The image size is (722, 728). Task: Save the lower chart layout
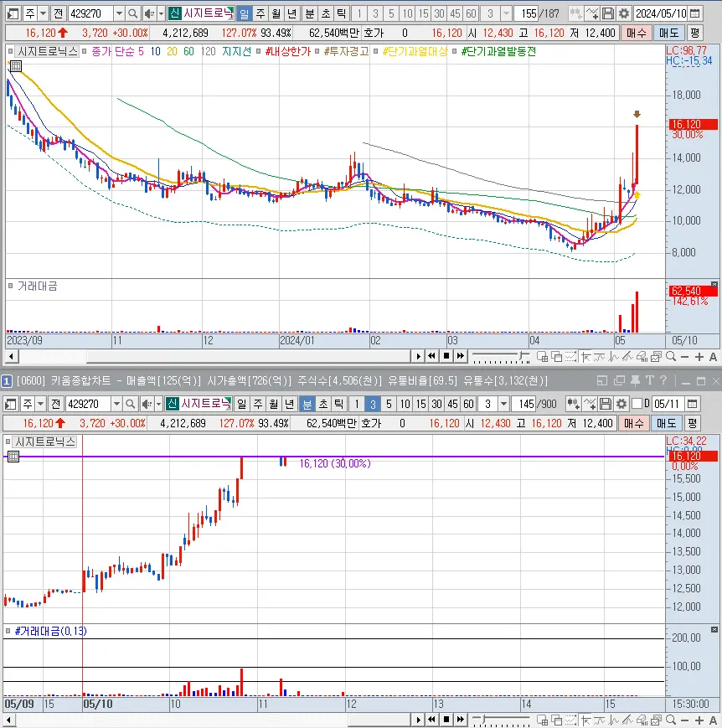[606, 404]
